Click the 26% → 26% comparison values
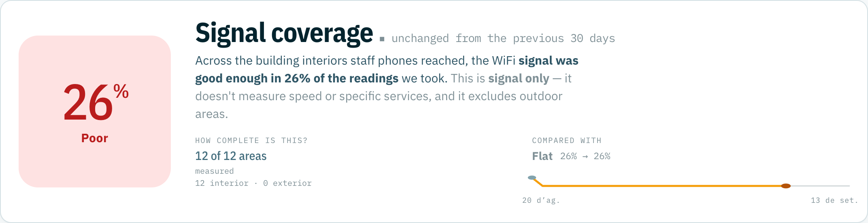Image resolution: width=868 pixels, height=223 pixels. [585, 156]
